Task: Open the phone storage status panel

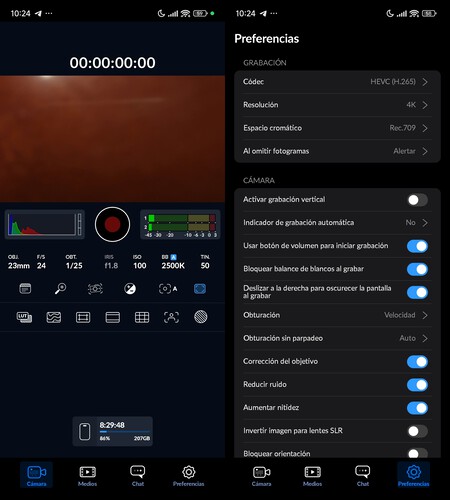Action: point(113,431)
